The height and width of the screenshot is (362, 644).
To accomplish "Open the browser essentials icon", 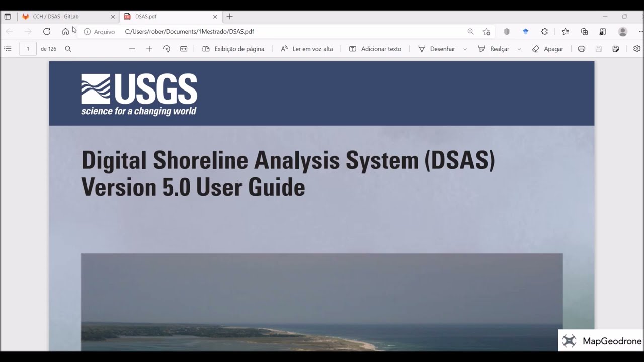I will (603, 31).
